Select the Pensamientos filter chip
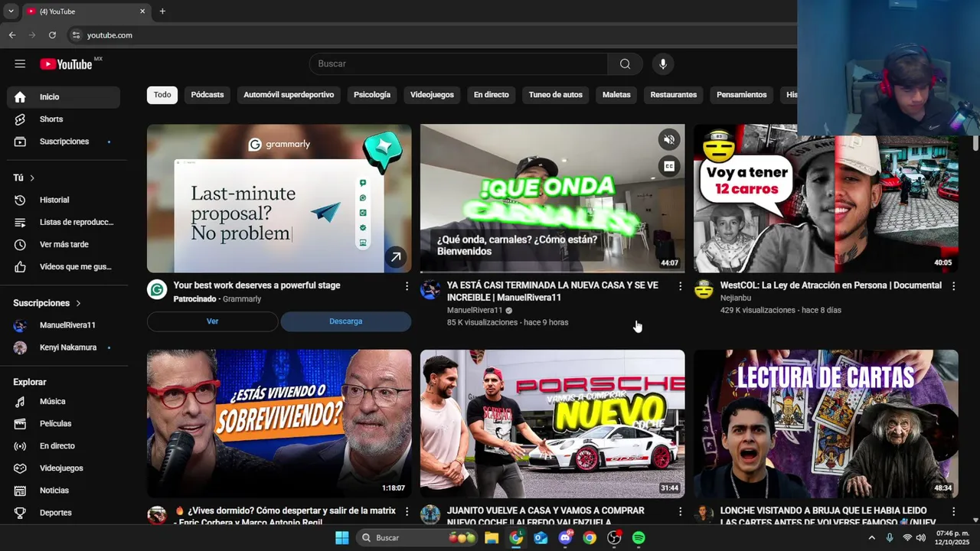Screen dimensions: 980x551 point(741,95)
